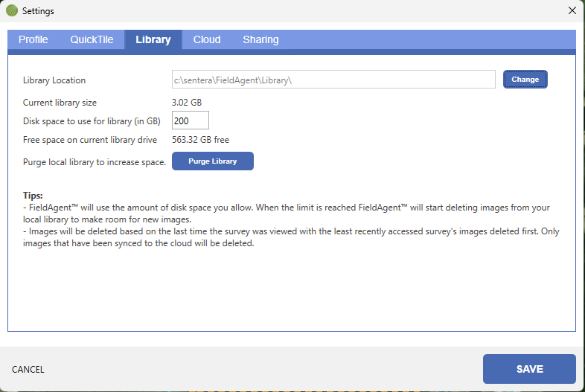Click the FieldAgent logo in the title bar

tap(12, 11)
